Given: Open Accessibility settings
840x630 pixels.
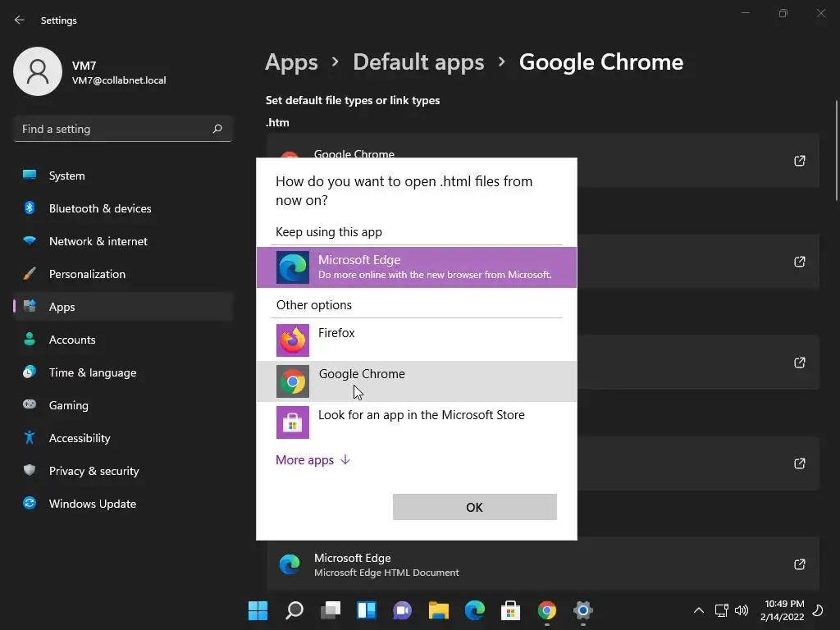Looking at the screenshot, I should [x=123, y=438].
